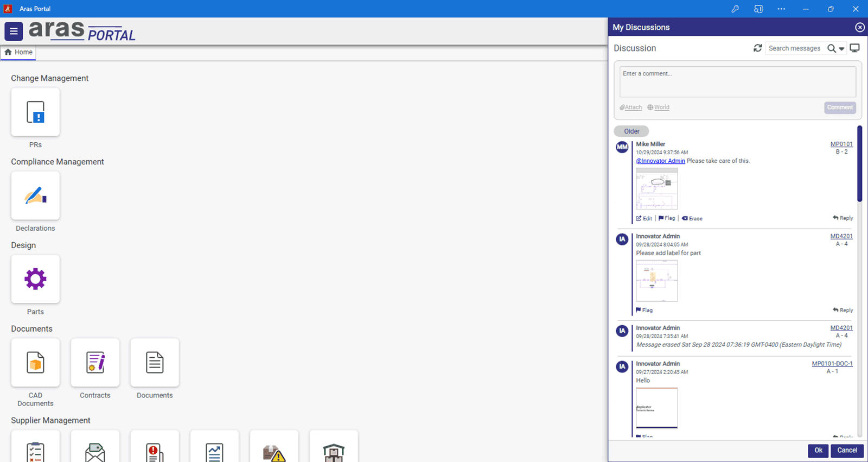Viewport: 868px width, 462px height.
Task: Open the CAD Documents tile
Action: pyautogui.click(x=35, y=363)
